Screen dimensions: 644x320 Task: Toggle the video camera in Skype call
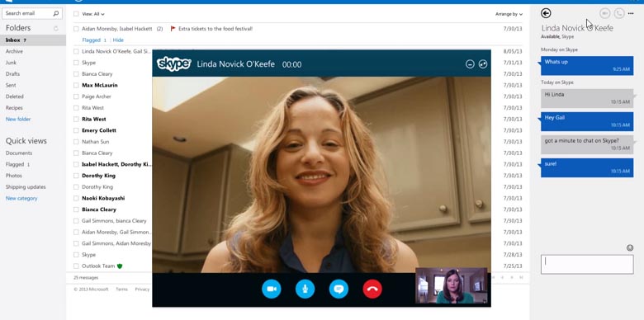(x=271, y=289)
